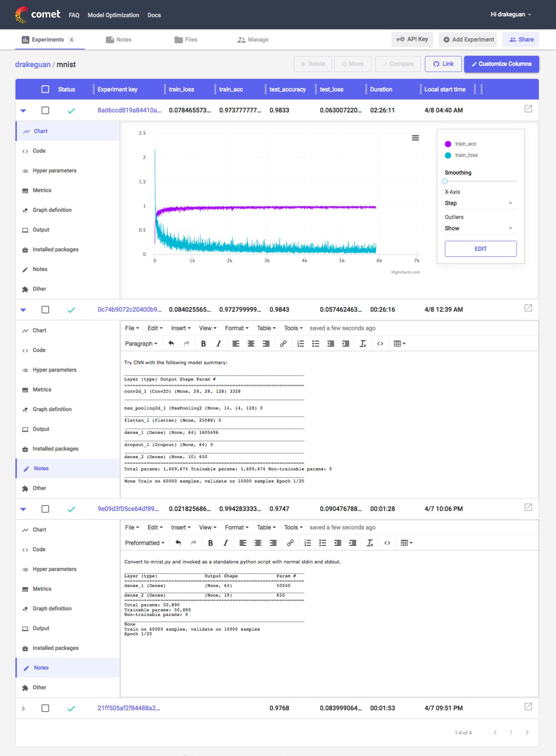The image size is (556, 756).
Task: Select checkbox for experiment 8ad6ccd819a84410a
Action: (45, 110)
